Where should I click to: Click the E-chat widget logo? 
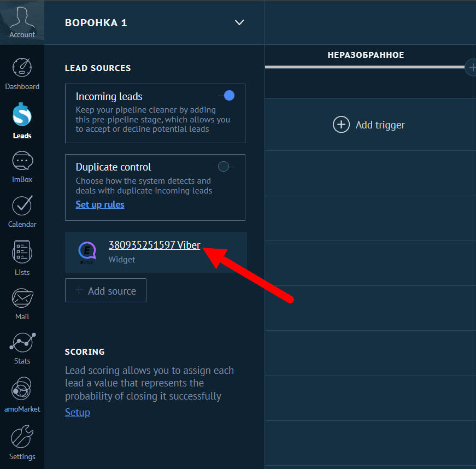pos(87,253)
